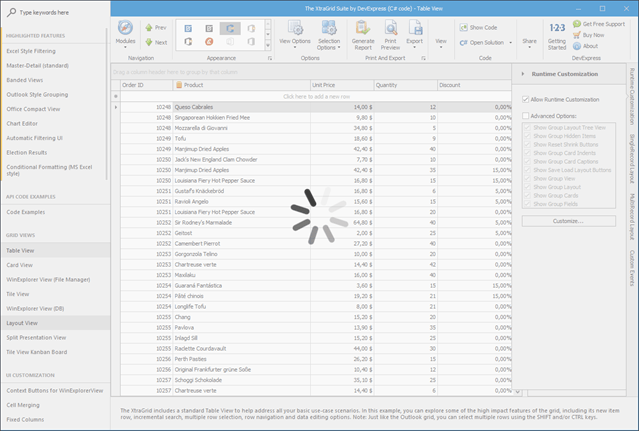Switch to Custom Events side tab
Image resolution: width=639 pixels, height=431 pixels.
[632, 268]
